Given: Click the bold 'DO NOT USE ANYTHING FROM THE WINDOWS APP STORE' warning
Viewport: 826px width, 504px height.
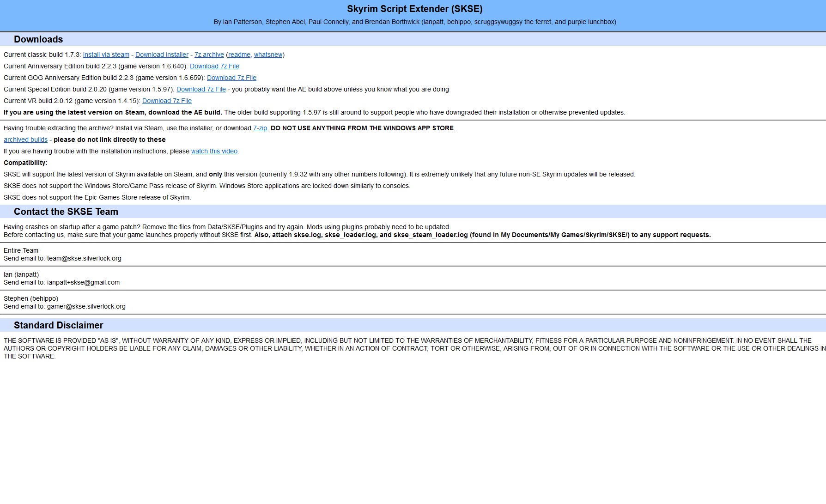Looking at the screenshot, I should 362,128.
